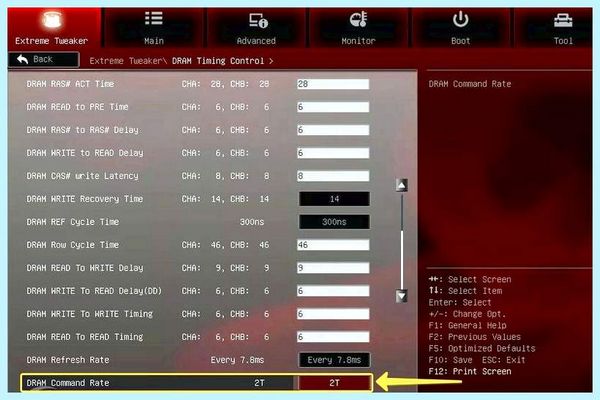Open the DRAM WRITE Recovery Time dropdown
This screenshot has height=400, width=600.
tap(334, 199)
